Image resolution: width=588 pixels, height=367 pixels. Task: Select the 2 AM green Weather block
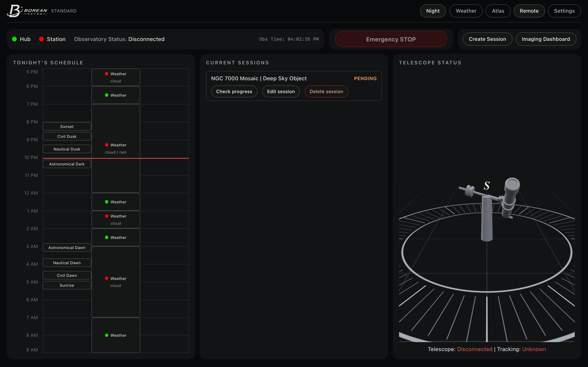coord(115,237)
